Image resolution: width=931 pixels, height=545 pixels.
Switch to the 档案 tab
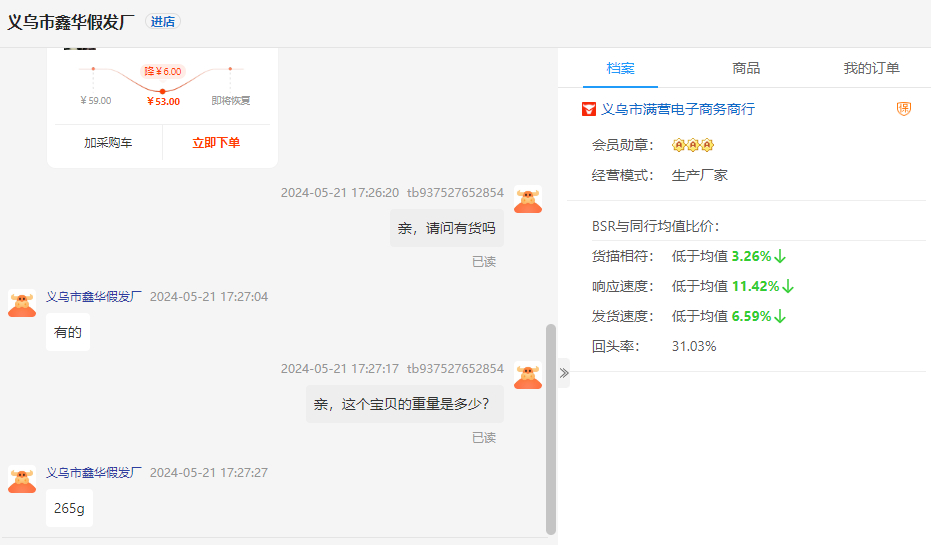[x=620, y=68]
